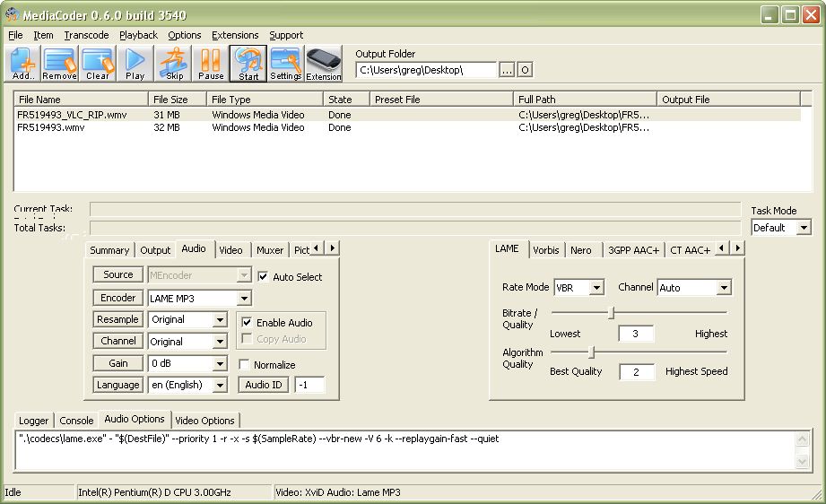The image size is (826, 504).
Task: Open Settings from the toolbar
Action: [x=286, y=64]
